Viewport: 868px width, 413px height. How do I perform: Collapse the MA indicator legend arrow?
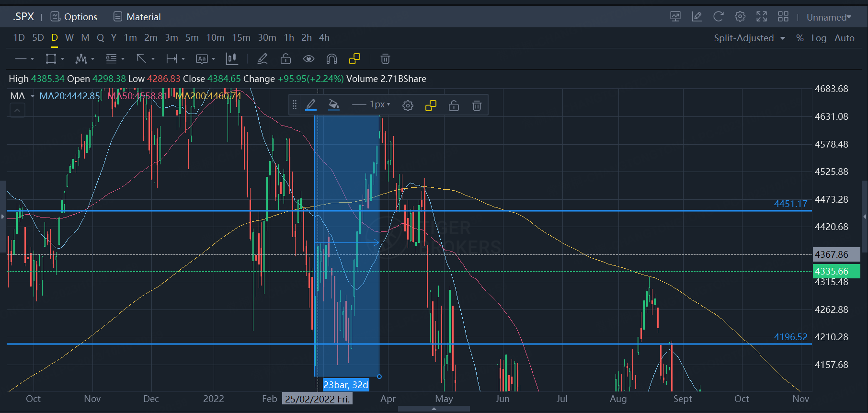point(17,111)
